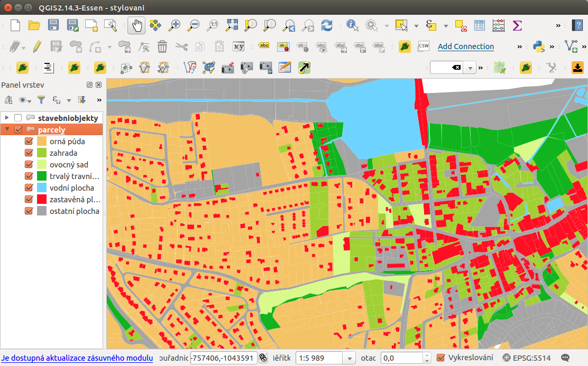Click the orná půda color swatch
Image resolution: width=588 pixels, height=366 pixels.
[42, 141]
